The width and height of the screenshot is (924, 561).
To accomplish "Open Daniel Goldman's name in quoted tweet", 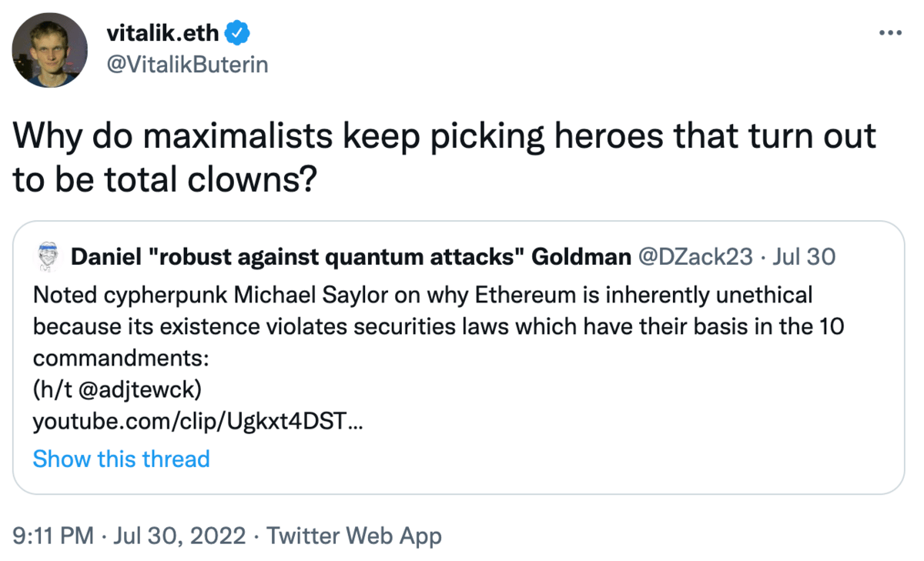I will 350,256.
